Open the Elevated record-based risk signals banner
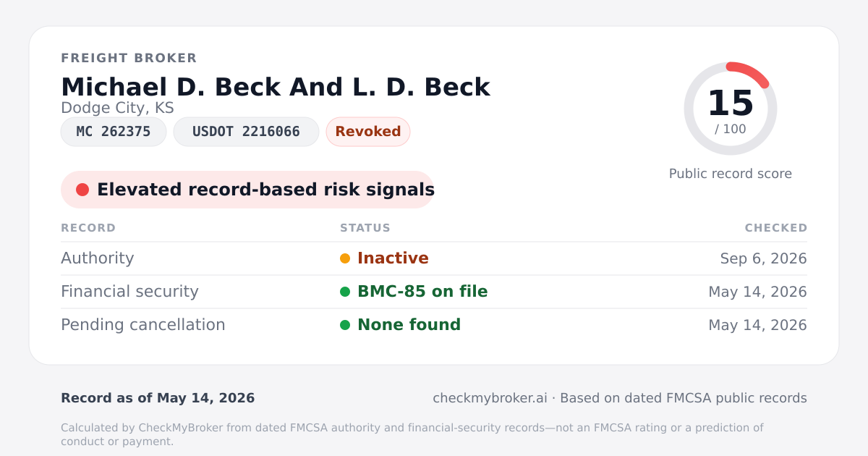The height and width of the screenshot is (456, 868). pyautogui.click(x=247, y=190)
